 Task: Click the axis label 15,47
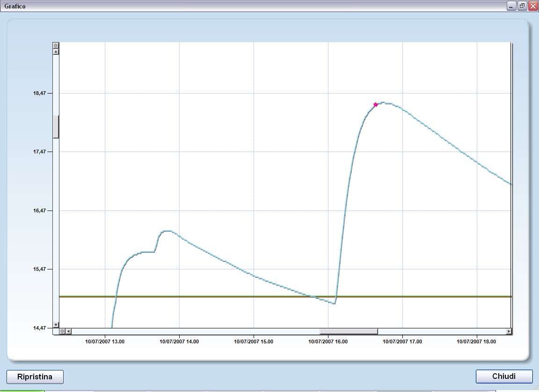(x=39, y=269)
